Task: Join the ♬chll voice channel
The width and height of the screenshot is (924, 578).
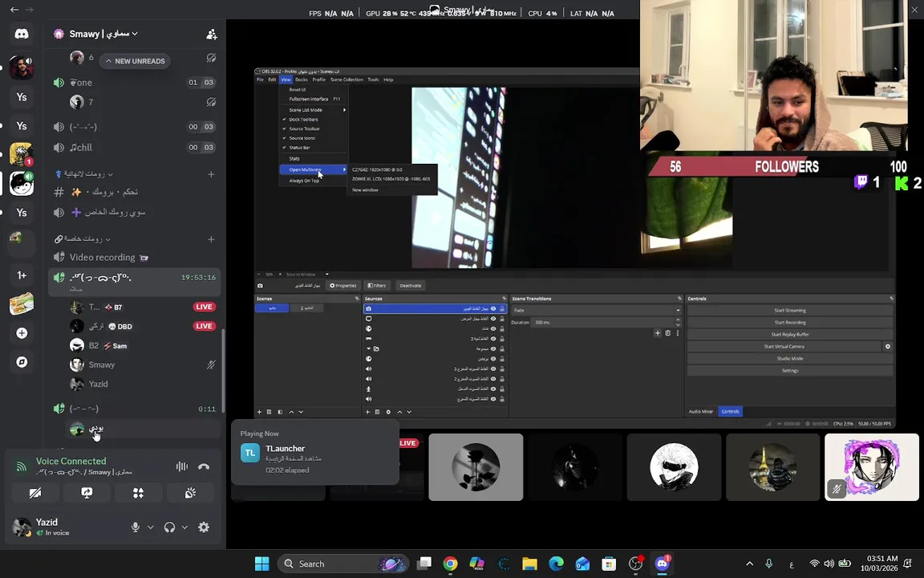Action: (x=135, y=148)
